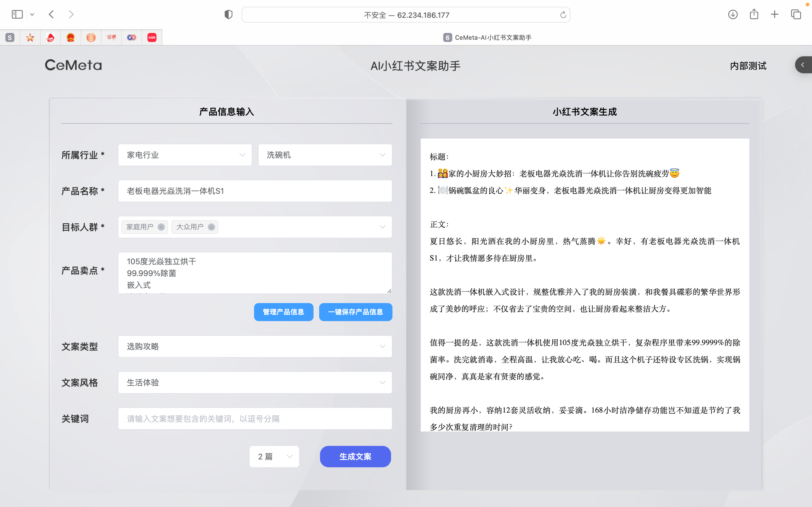
Task: Click 管理产品信息 button
Action: pos(284,312)
